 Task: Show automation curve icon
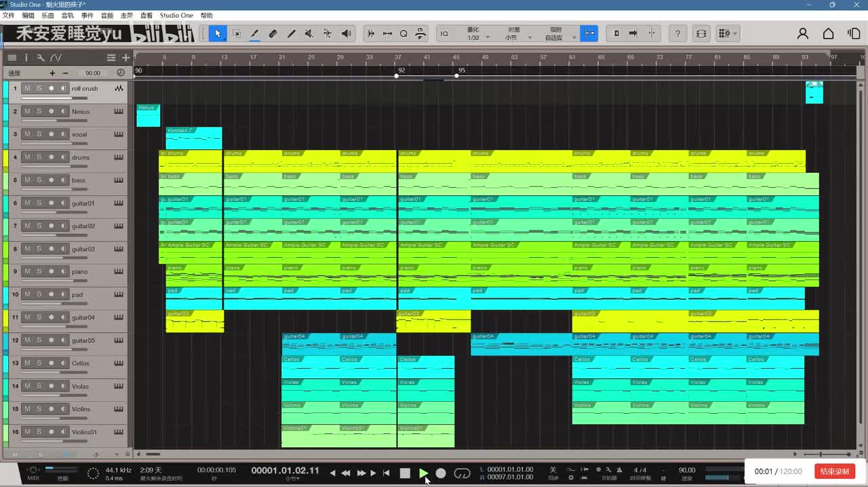(56, 58)
